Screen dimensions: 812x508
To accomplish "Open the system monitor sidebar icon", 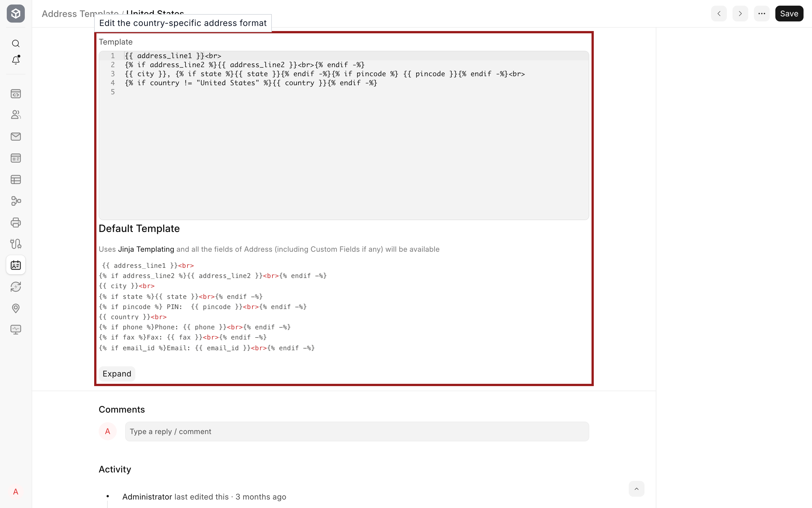I will [x=16, y=330].
